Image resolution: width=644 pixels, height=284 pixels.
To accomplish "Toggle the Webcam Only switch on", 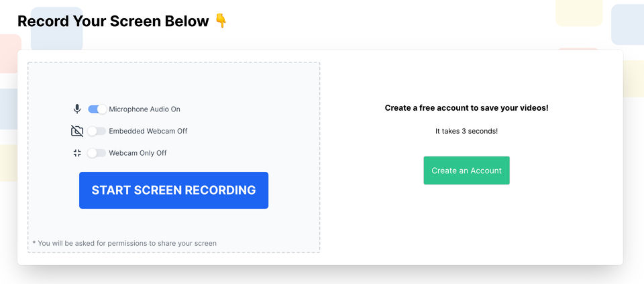I will pyautogui.click(x=97, y=153).
